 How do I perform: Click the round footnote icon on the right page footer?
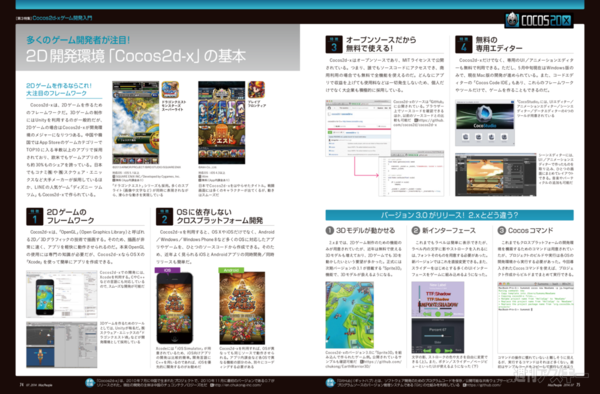pos(330,383)
